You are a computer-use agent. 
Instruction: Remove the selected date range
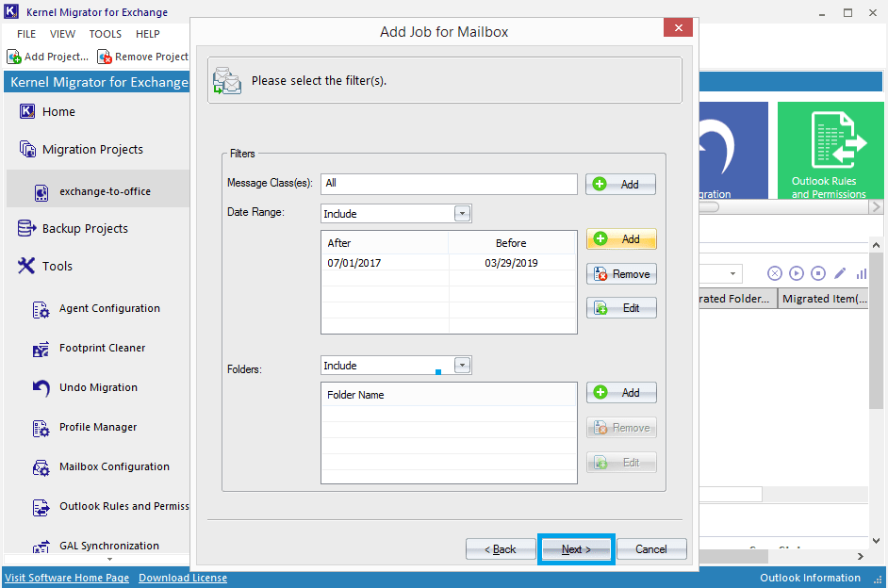click(x=621, y=274)
